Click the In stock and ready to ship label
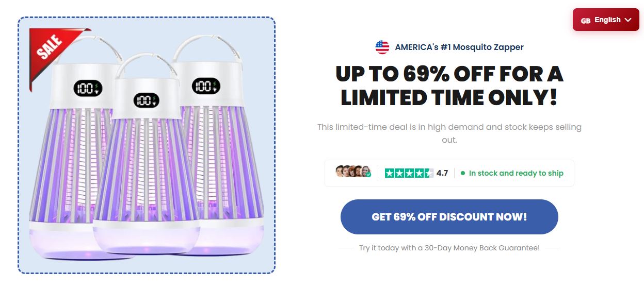This screenshot has width=644, height=289. pos(516,173)
